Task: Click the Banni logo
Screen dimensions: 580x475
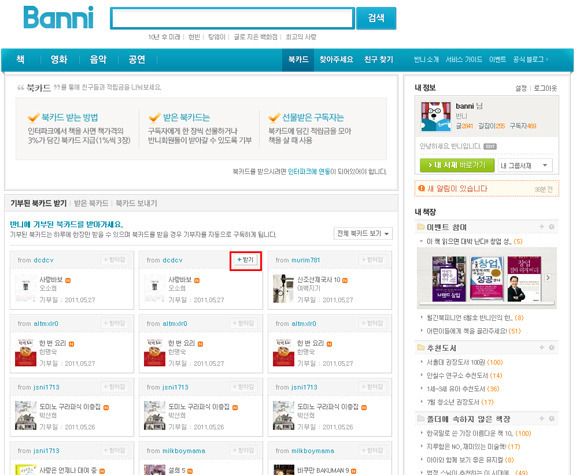Action: (x=58, y=17)
